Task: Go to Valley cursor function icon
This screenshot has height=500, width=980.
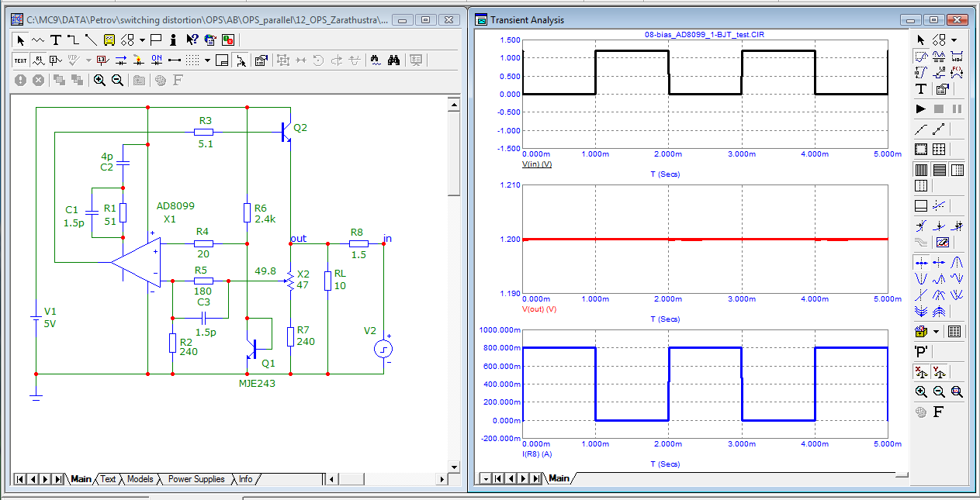Action: click(921, 278)
